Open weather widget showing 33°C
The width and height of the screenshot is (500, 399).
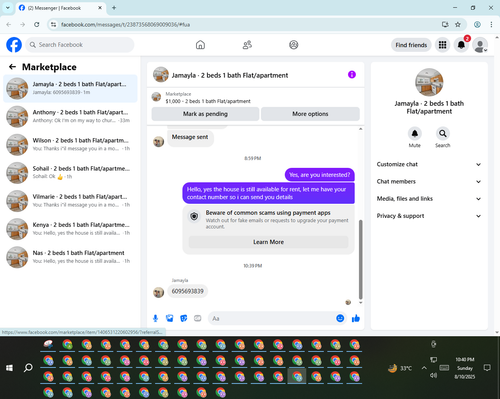[400, 368]
